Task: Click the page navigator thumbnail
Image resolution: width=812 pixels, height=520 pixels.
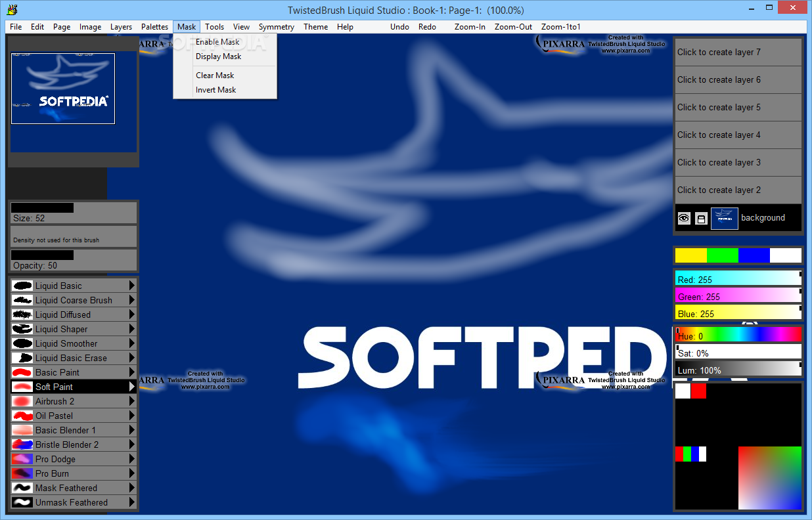Action: 63,89
